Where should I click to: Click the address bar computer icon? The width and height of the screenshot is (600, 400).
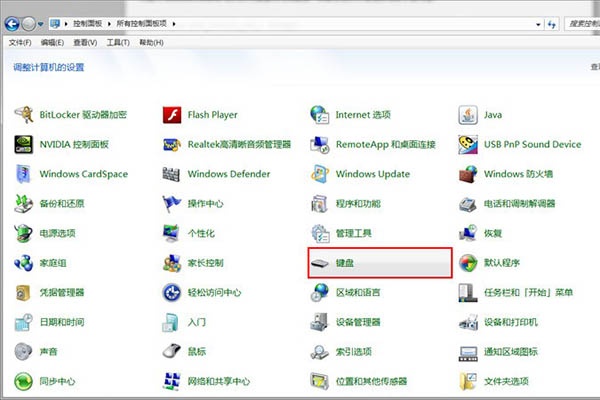pyautogui.click(x=55, y=24)
